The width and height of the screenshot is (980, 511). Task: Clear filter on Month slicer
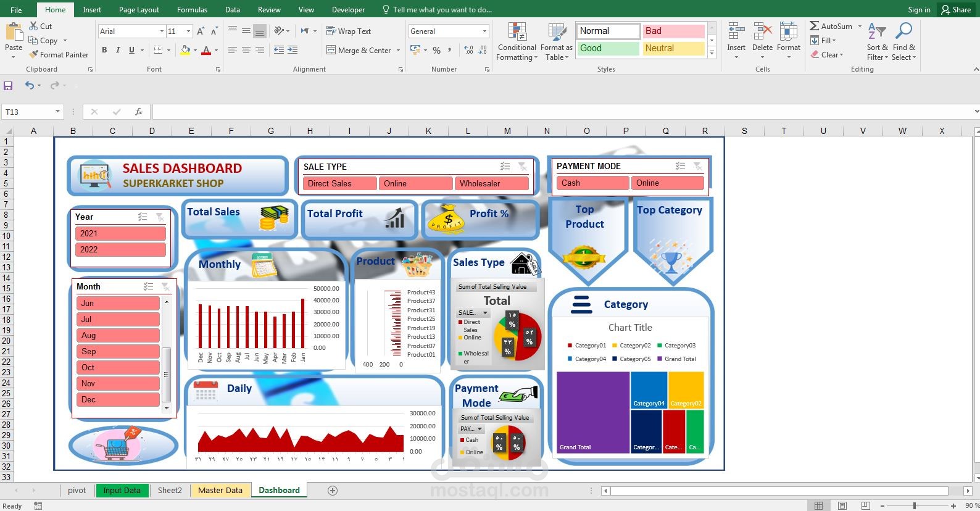click(165, 286)
